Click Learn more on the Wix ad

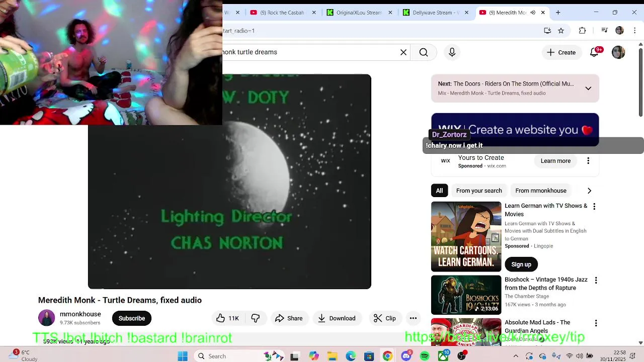tap(555, 161)
